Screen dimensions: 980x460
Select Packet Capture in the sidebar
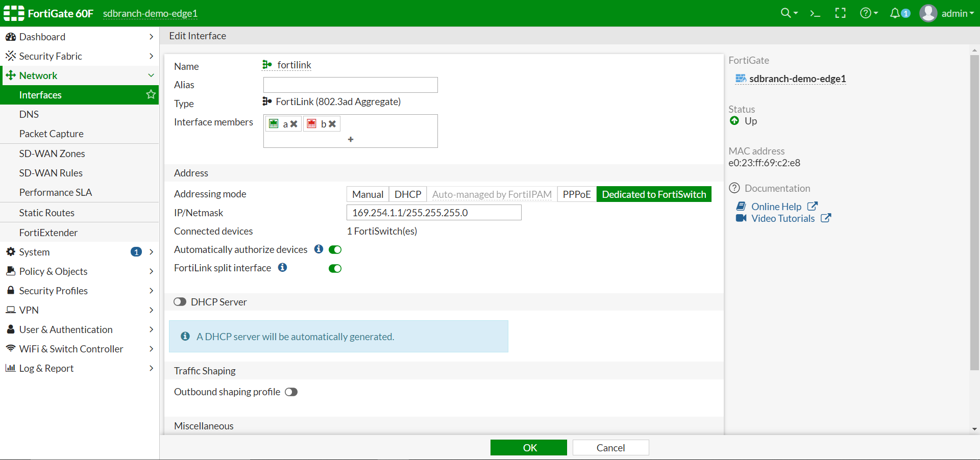point(51,134)
